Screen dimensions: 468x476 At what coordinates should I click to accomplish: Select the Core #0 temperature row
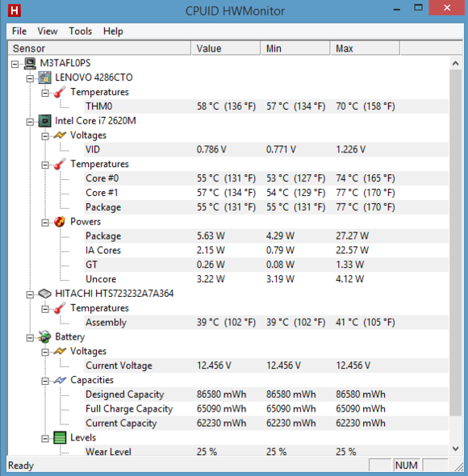pyautogui.click(x=266, y=178)
